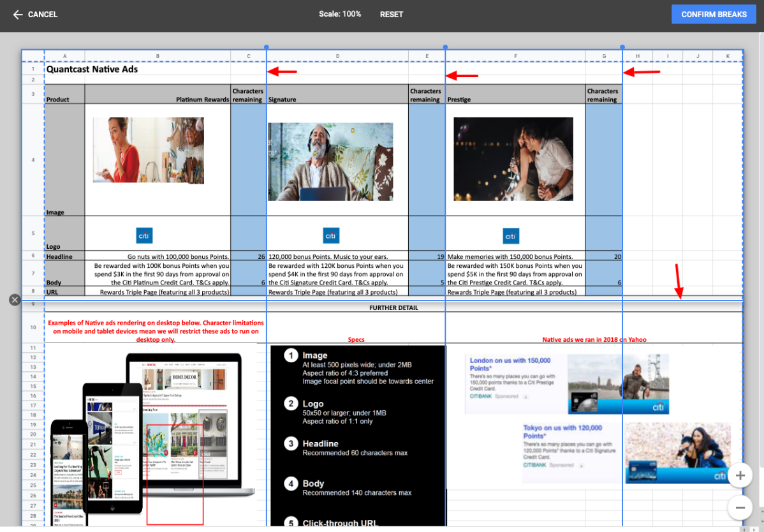Viewport: 764px width, 532px height.
Task: Click column B header
Action: [158, 56]
